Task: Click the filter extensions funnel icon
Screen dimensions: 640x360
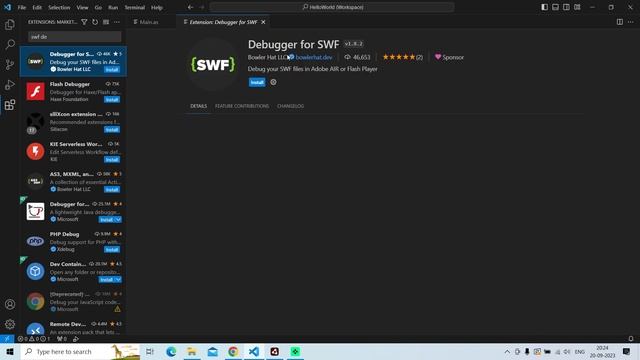Action: (84, 22)
